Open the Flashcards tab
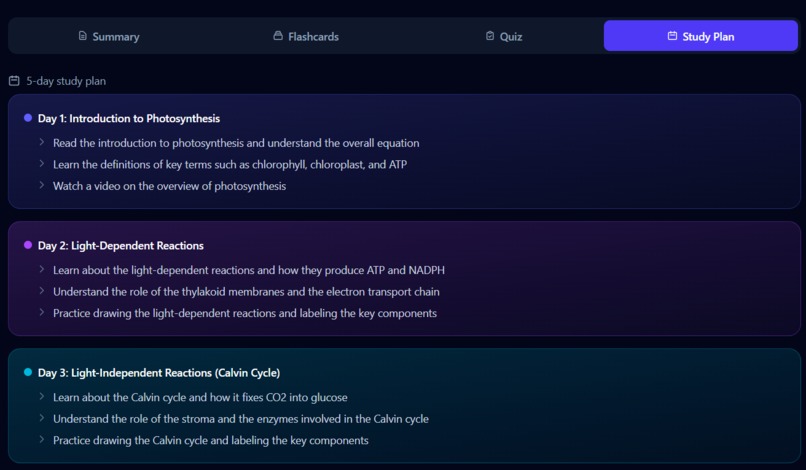Screen dimensions: 806x470 [306, 36]
